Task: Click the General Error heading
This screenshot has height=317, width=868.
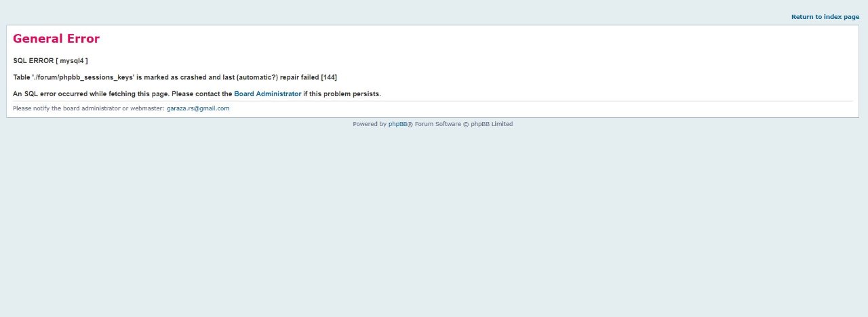Action: pyautogui.click(x=56, y=39)
